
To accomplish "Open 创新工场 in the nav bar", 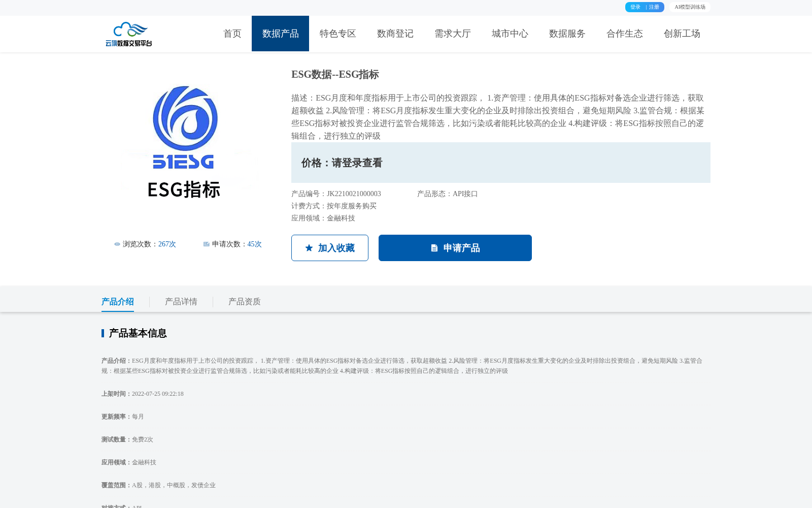I will [x=682, y=34].
